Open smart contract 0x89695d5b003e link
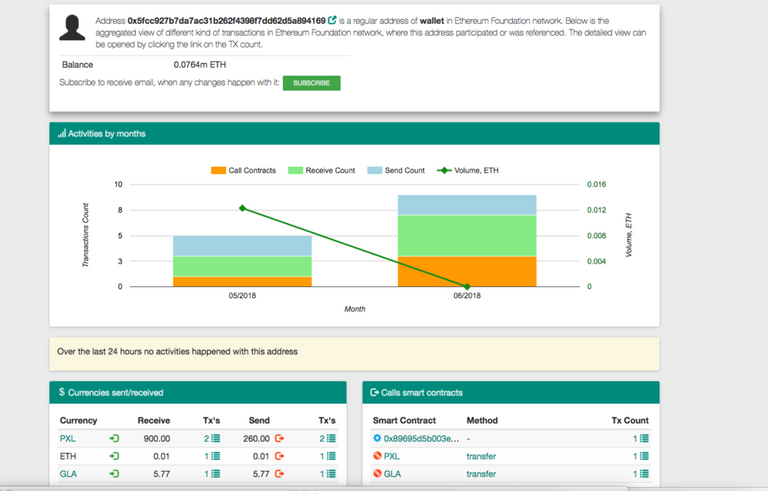 tap(421, 438)
